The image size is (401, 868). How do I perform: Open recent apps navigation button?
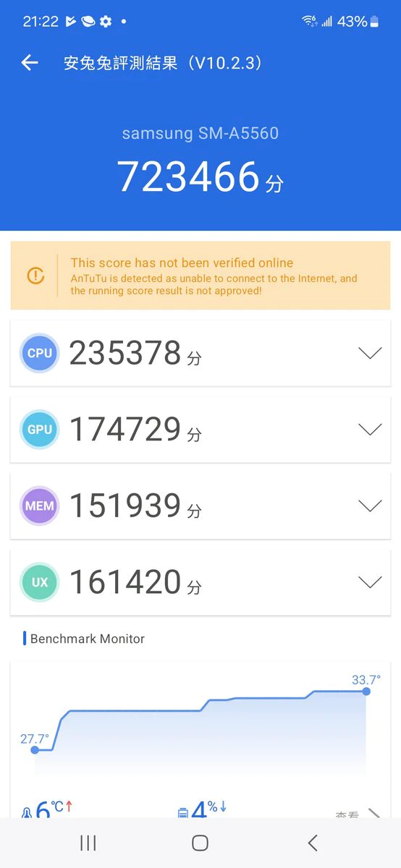tap(88, 842)
